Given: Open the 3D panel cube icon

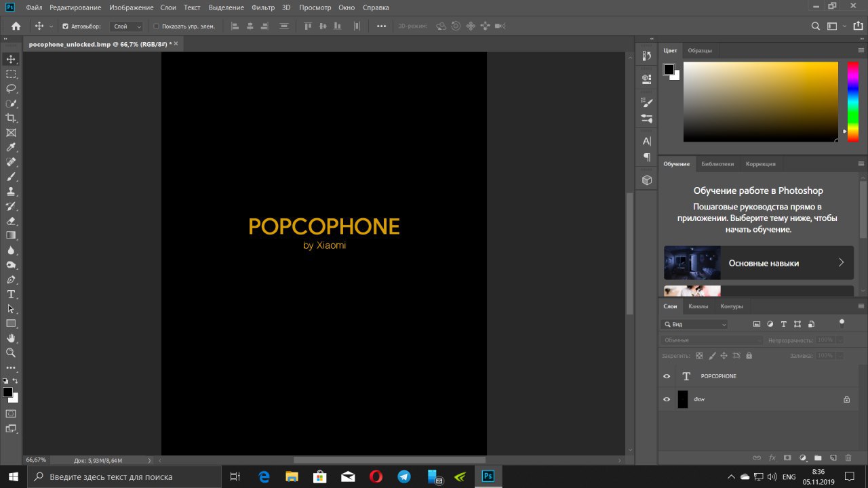Looking at the screenshot, I should 646,180.
